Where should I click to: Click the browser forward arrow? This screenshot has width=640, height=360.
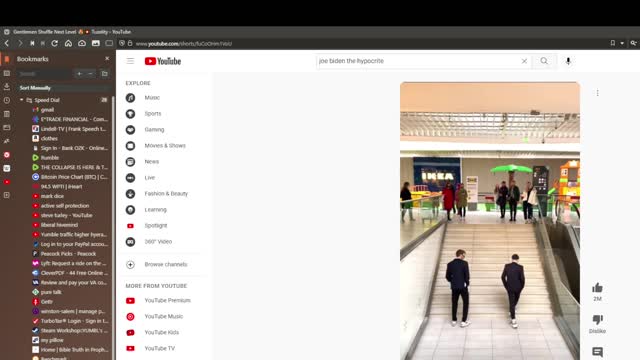pos(20,43)
